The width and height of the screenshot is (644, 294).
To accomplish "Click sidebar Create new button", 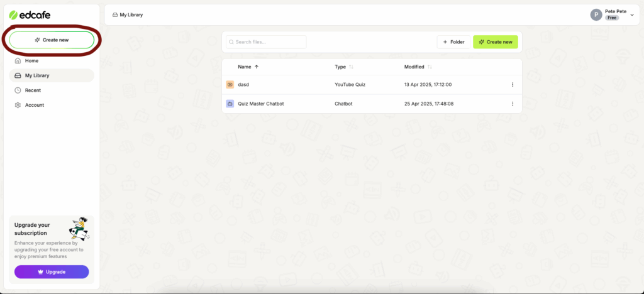I will [52, 40].
